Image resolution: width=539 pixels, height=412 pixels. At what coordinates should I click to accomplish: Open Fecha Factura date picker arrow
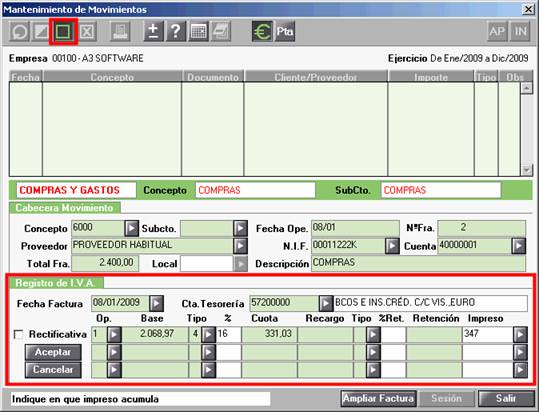(x=156, y=303)
